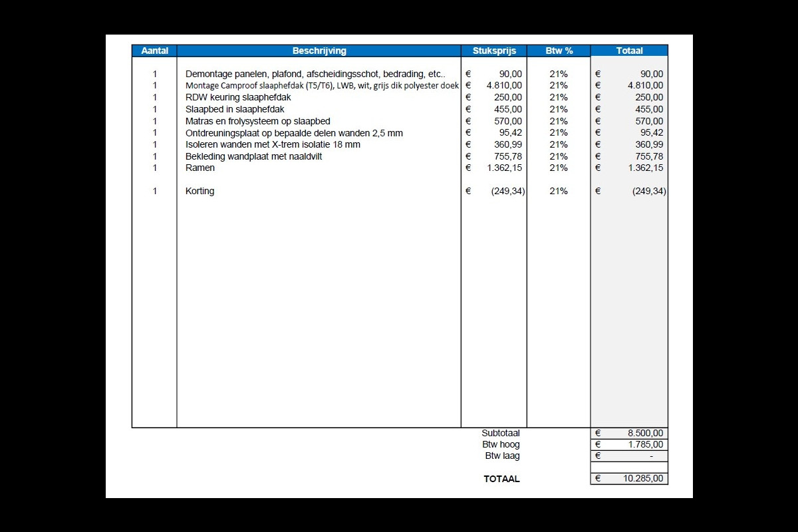
Task: Click the Totaal column header
Action: pyautogui.click(x=629, y=51)
